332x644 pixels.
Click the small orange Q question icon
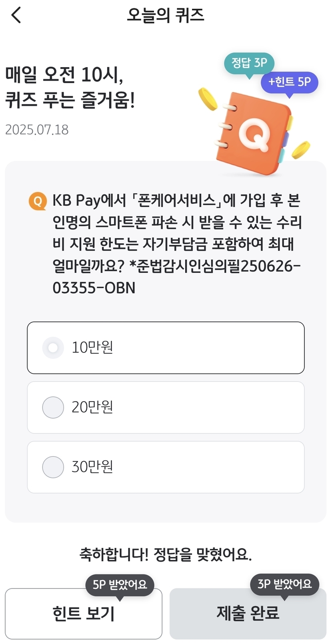38,201
